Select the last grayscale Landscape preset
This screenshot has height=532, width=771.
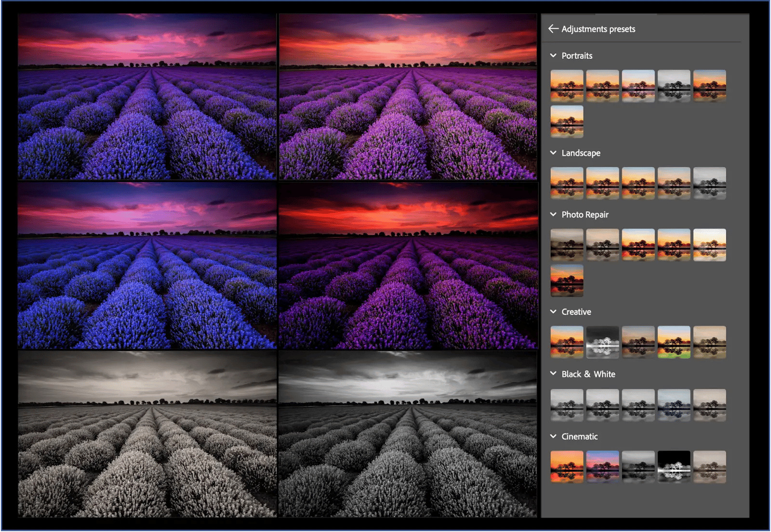click(710, 183)
